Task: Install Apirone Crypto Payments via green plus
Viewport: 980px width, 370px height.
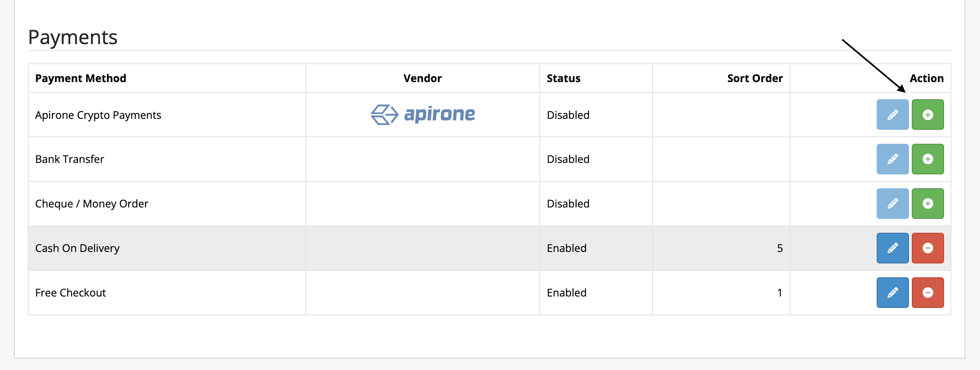Action: [928, 115]
